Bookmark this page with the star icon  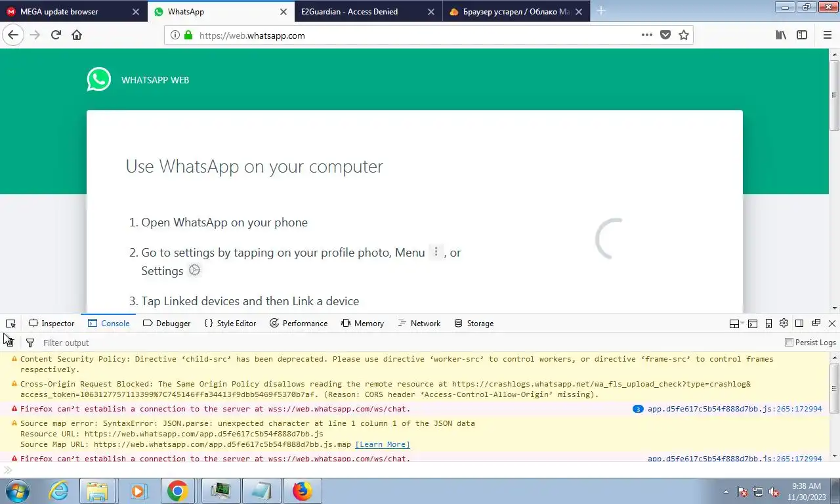click(x=684, y=35)
